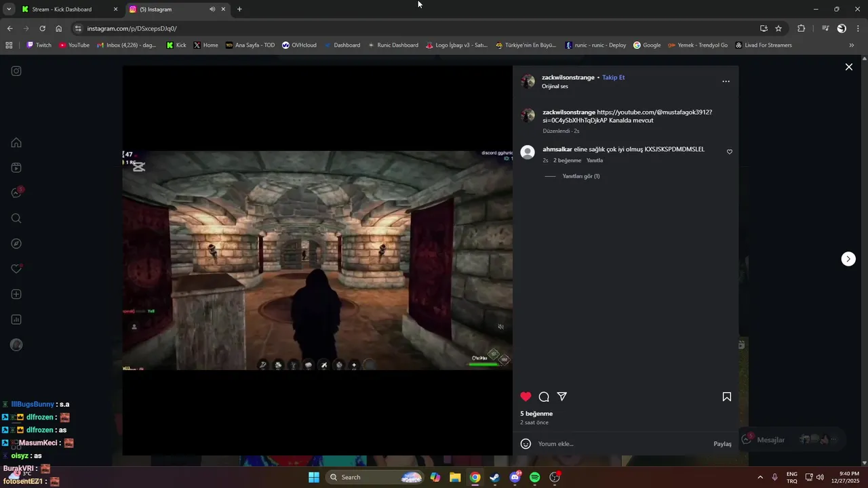Add a comment in Yorum ekle field

(x=623, y=444)
